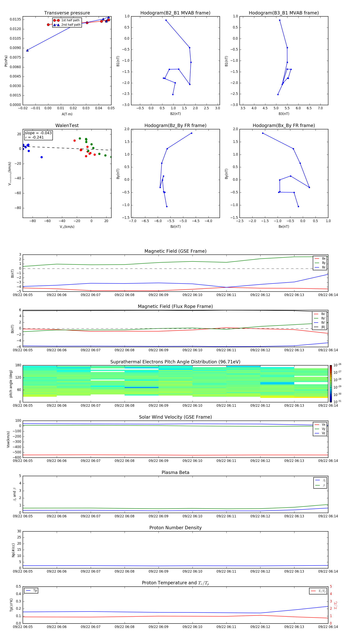Screen dimensions: 351x644
Task: Click the 'Bx(nT)' x-axis label
Action: point(284,227)
